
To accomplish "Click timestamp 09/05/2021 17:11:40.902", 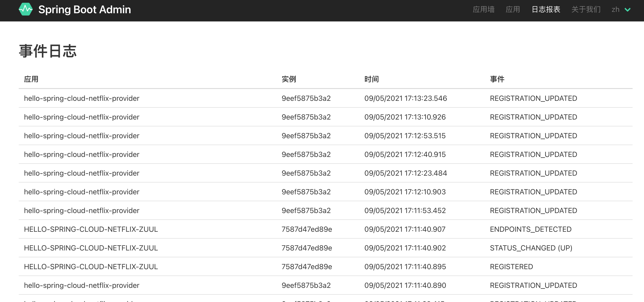I will pyautogui.click(x=405, y=248).
